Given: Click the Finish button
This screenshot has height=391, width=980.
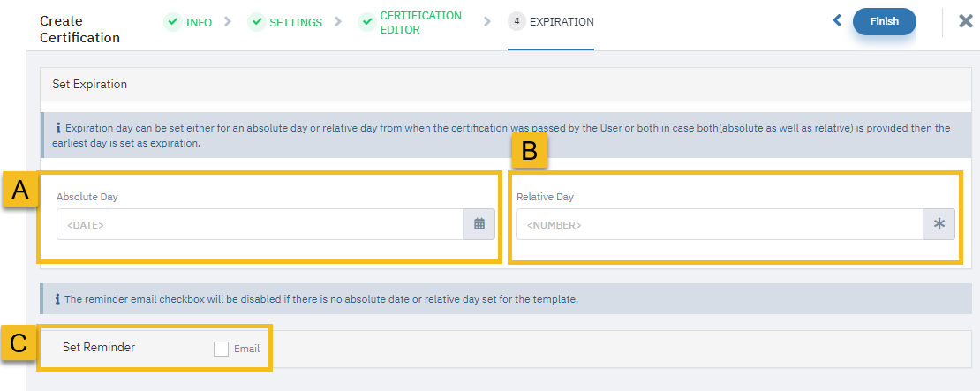Looking at the screenshot, I should pyautogui.click(x=885, y=21).
